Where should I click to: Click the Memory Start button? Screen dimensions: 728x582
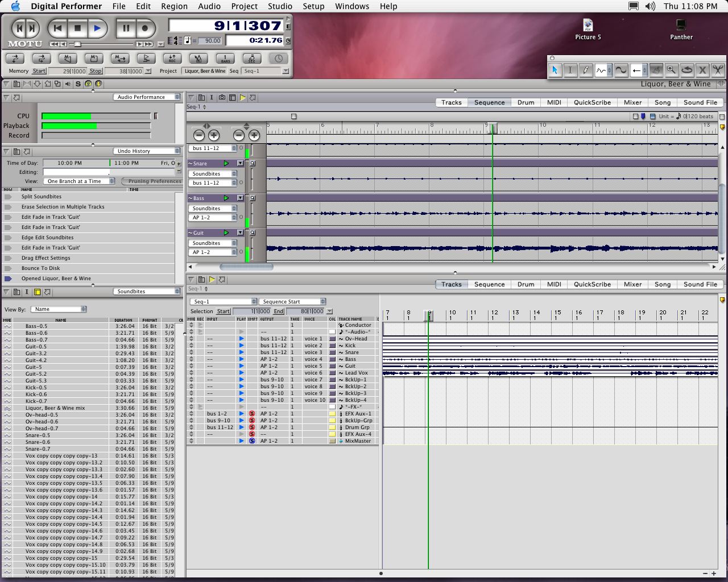click(39, 71)
